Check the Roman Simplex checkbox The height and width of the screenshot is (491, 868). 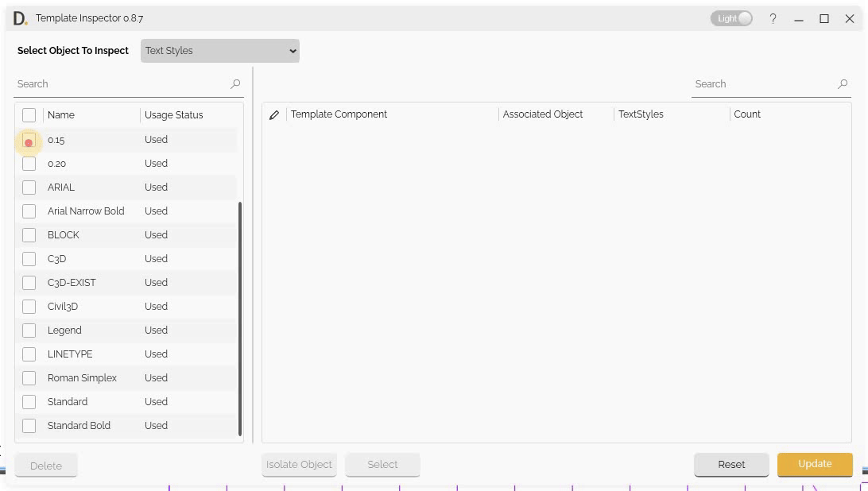(x=29, y=377)
